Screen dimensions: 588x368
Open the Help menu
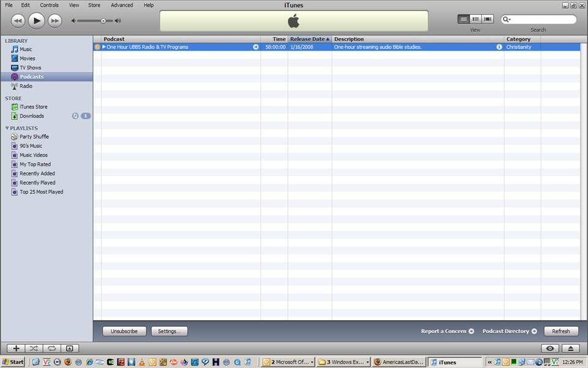point(148,6)
